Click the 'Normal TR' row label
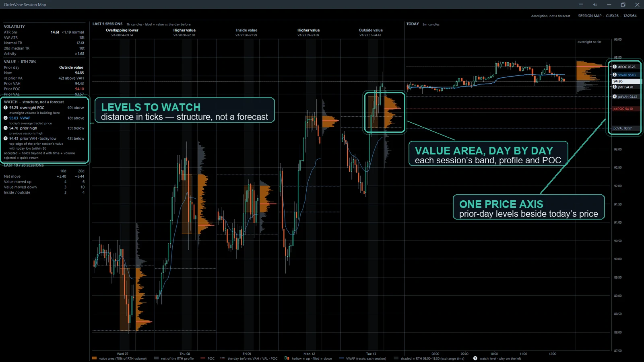The width and height of the screenshot is (644, 362). [13, 43]
